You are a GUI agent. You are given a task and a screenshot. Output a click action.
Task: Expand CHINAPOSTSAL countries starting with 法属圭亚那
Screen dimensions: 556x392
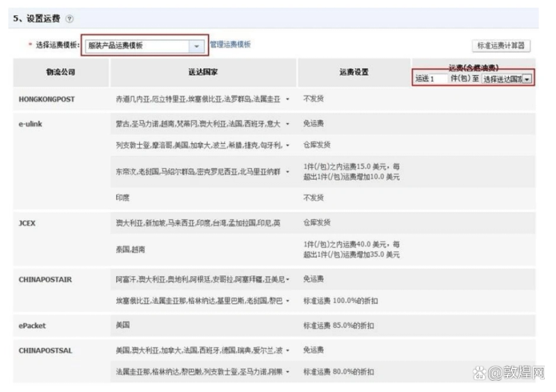coord(288,372)
